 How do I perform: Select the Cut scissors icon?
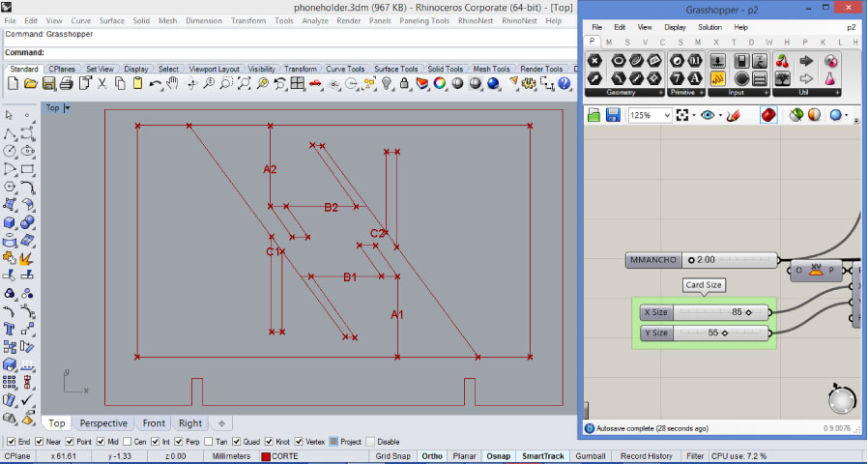[101, 83]
